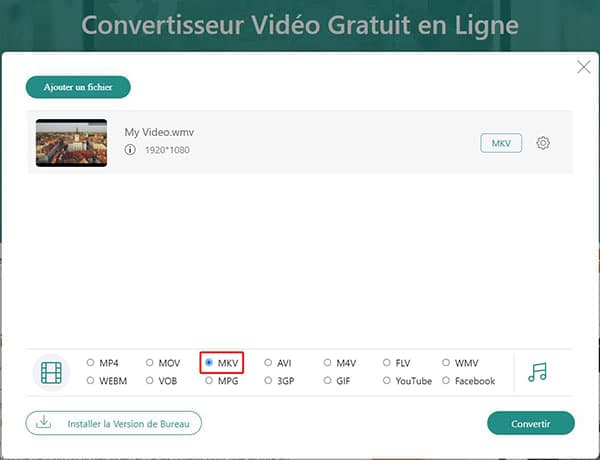Screen dimensions: 600x460
Task: Select AVI output format
Action: coord(268,362)
